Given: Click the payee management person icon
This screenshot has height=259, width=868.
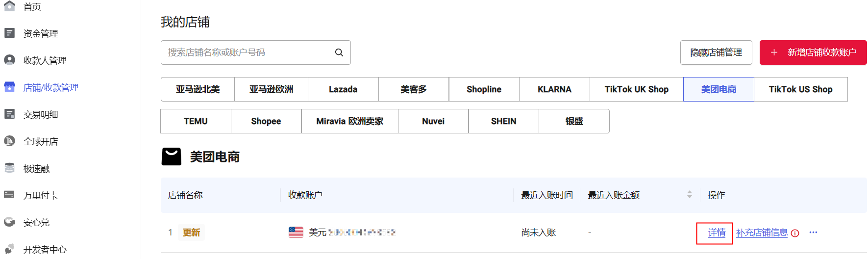Looking at the screenshot, I should point(9,60).
